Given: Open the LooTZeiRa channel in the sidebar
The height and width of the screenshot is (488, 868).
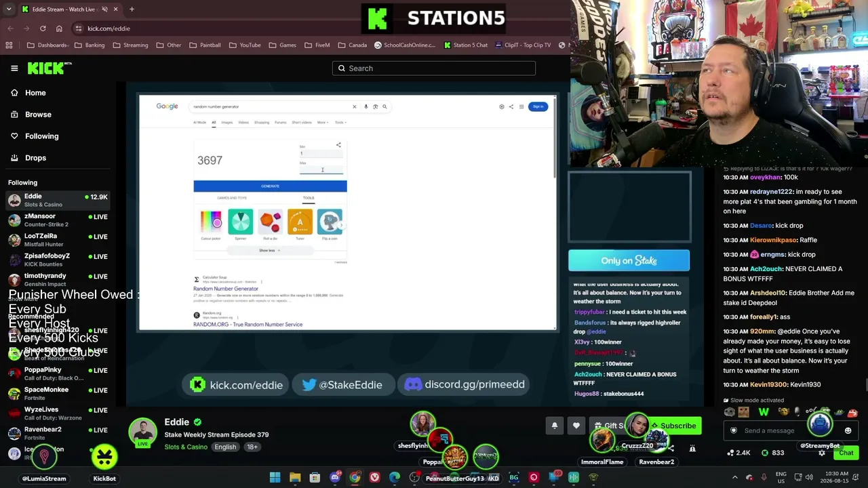Looking at the screenshot, I should [x=58, y=239].
